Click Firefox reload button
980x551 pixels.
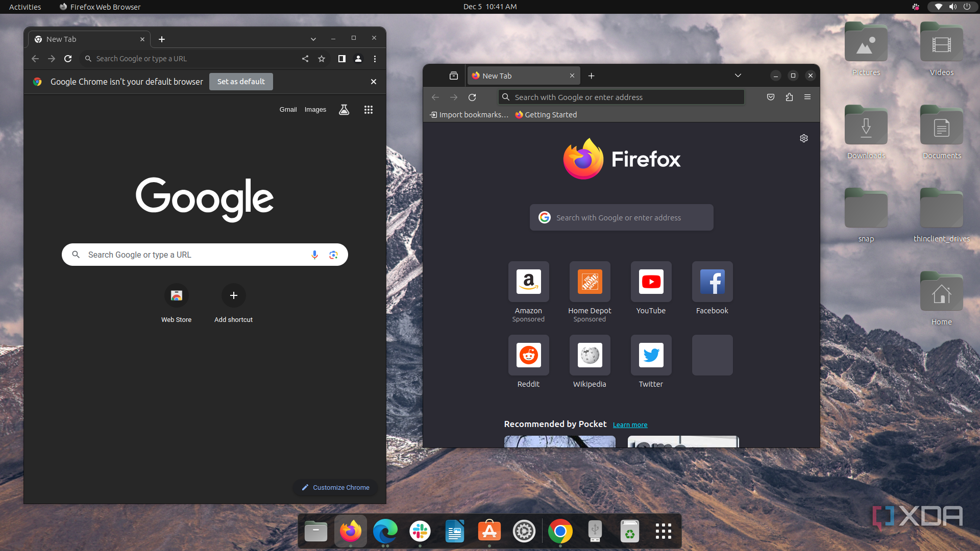(472, 97)
